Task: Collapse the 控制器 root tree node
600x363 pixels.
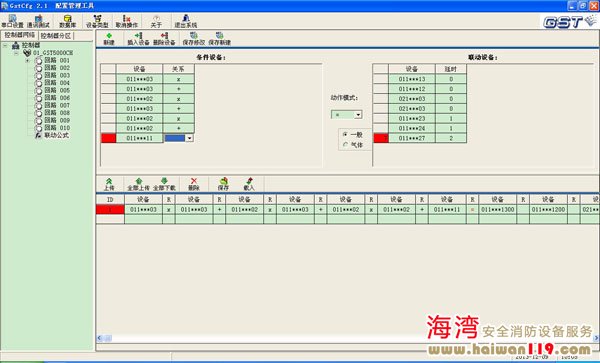Action: (x=5, y=46)
